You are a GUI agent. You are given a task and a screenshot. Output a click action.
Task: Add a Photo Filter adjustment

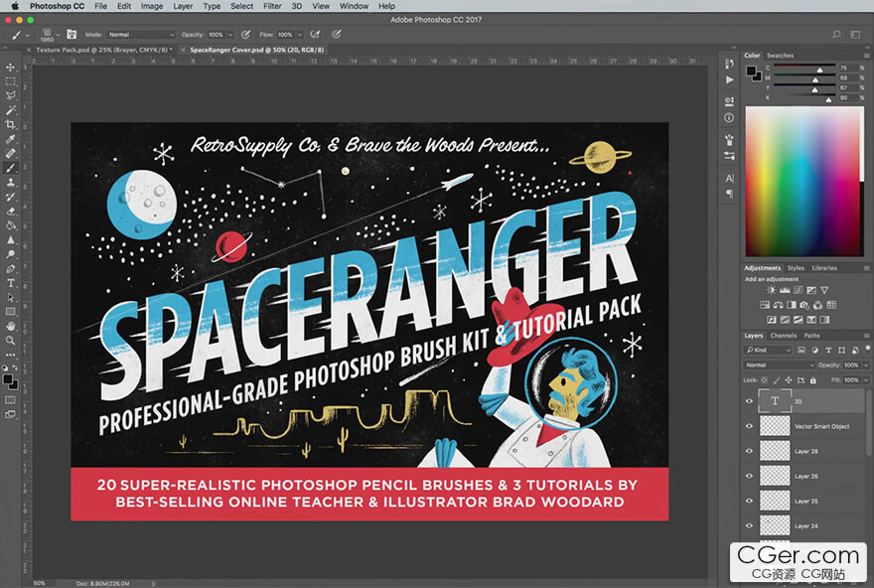click(x=804, y=305)
